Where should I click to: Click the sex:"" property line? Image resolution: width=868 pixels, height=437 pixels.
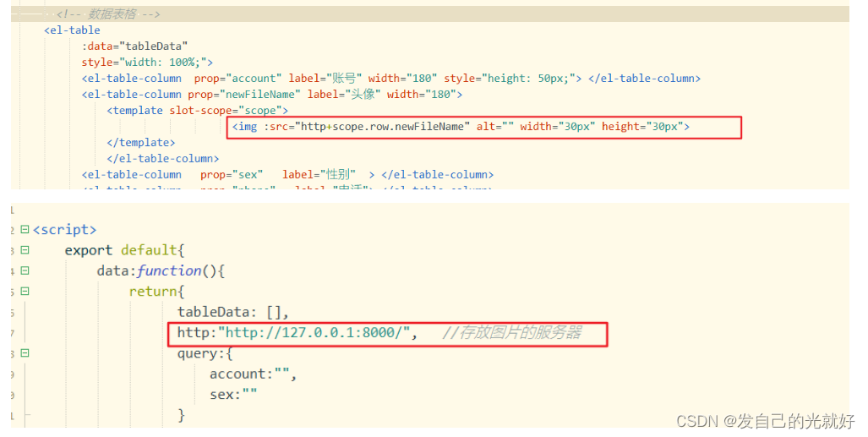pos(233,395)
